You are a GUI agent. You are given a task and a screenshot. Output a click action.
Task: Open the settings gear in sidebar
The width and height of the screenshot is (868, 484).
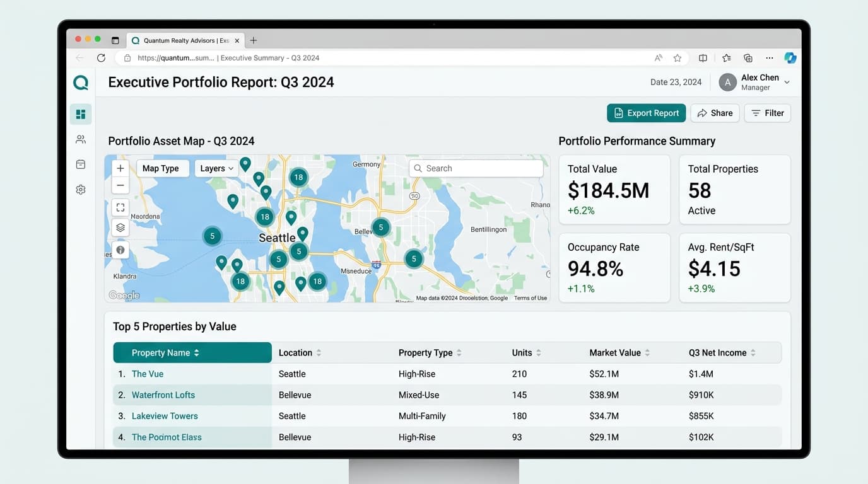pos(81,190)
